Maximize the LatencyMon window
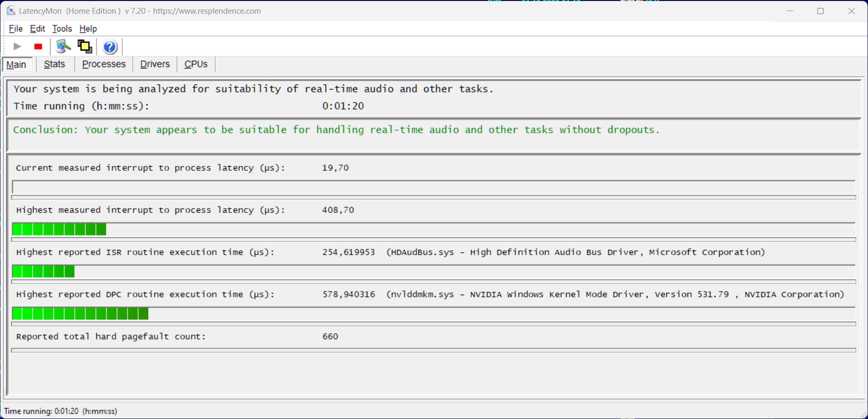 point(821,11)
